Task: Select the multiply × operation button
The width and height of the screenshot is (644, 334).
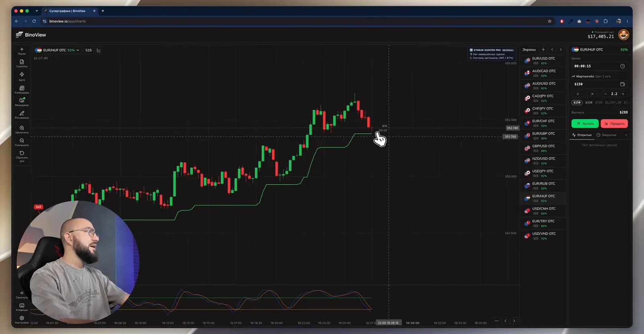Action: pyautogui.click(x=592, y=94)
